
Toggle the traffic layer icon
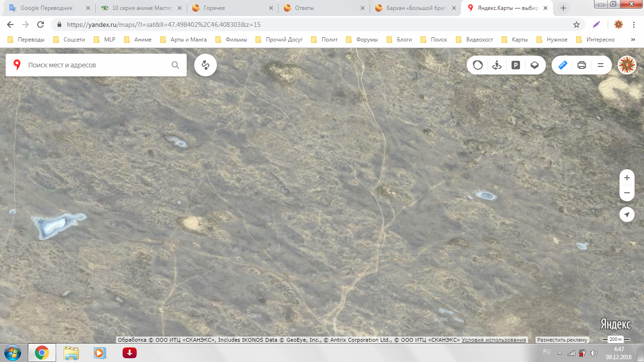[478, 65]
